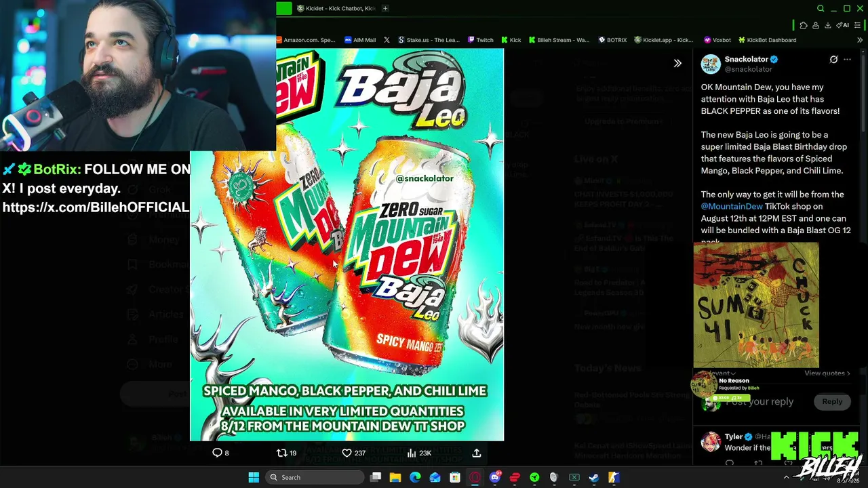Open the browser AI assistant button
This screenshot has width=868, height=488.
click(x=844, y=25)
